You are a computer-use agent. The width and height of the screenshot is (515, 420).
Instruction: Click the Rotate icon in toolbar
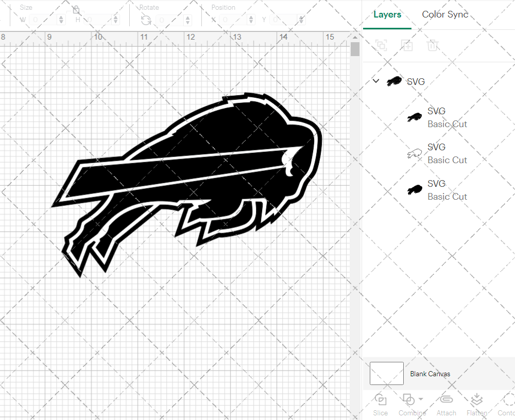[146, 20]
